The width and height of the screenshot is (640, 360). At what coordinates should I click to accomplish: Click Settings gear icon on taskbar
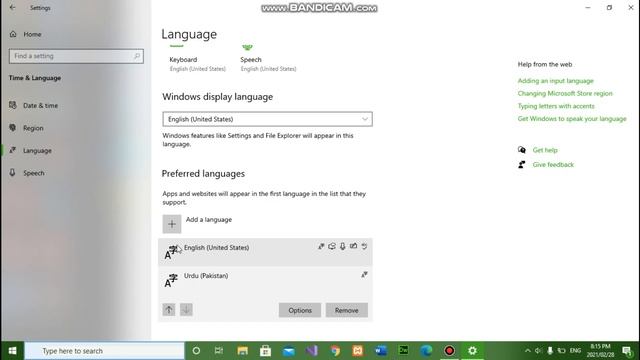coord(472,351)
